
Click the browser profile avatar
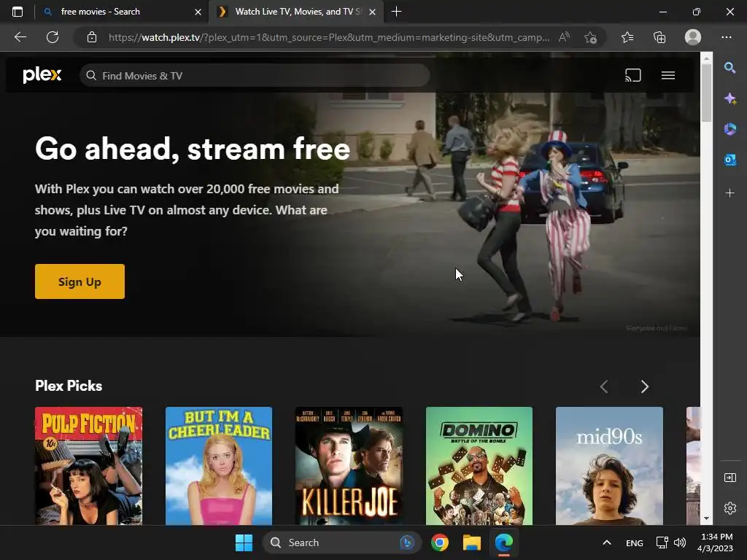tap(693, 37)
